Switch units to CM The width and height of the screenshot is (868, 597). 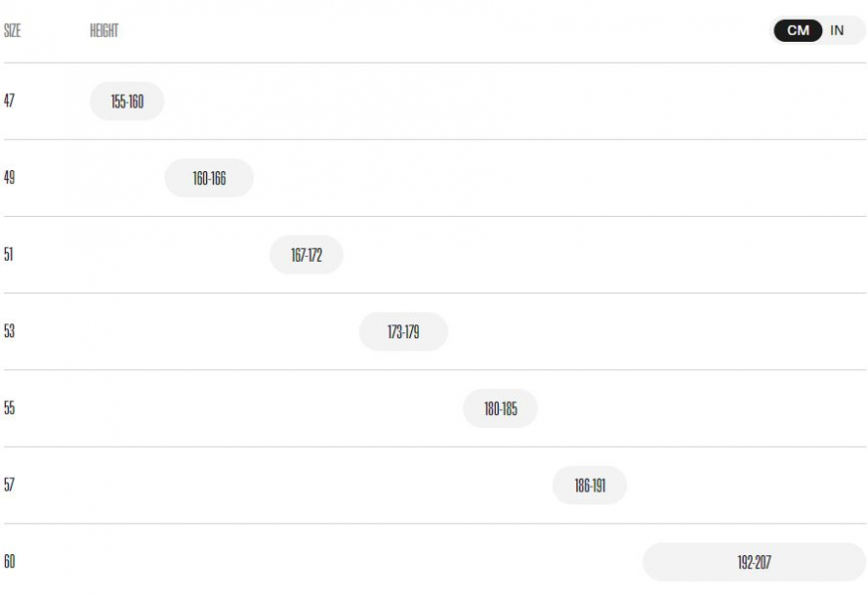click(797, 31)
